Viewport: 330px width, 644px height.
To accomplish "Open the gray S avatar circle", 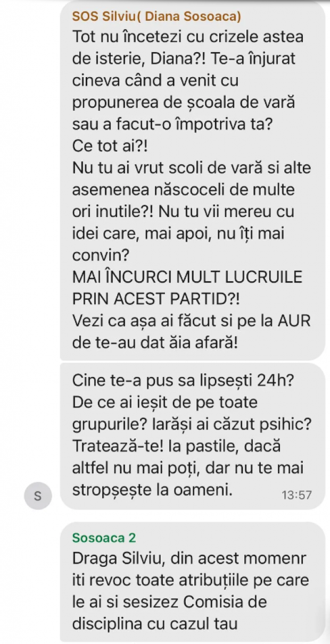I will (37, 496).
